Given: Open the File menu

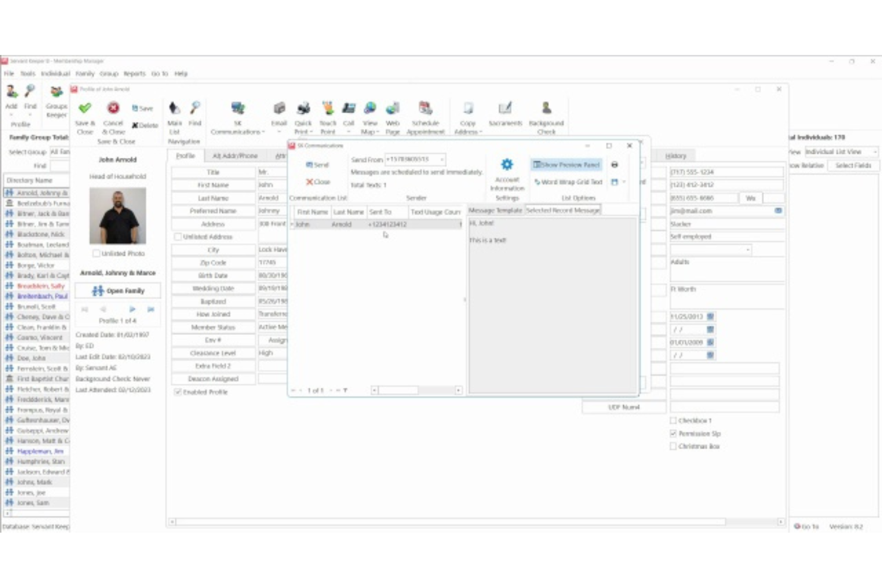Looking at the screenshot, I should tap(9, 74).
